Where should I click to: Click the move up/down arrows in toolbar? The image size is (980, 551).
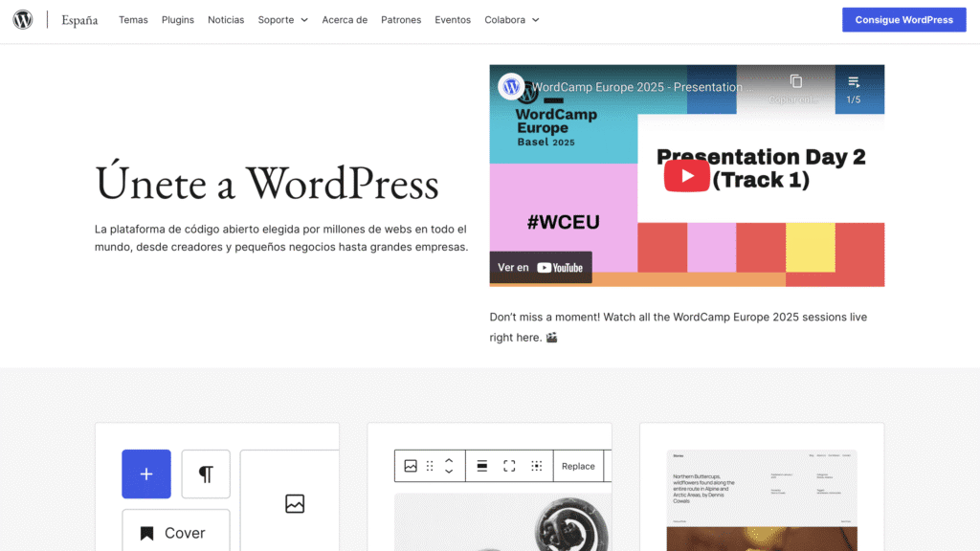[449, 466]
